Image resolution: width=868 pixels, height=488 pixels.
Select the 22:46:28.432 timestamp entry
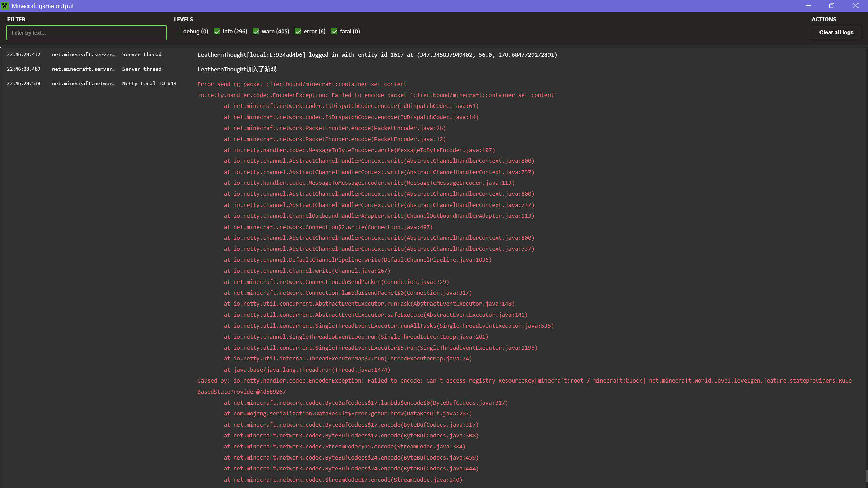pyautogui.click(x=24, y=54)
